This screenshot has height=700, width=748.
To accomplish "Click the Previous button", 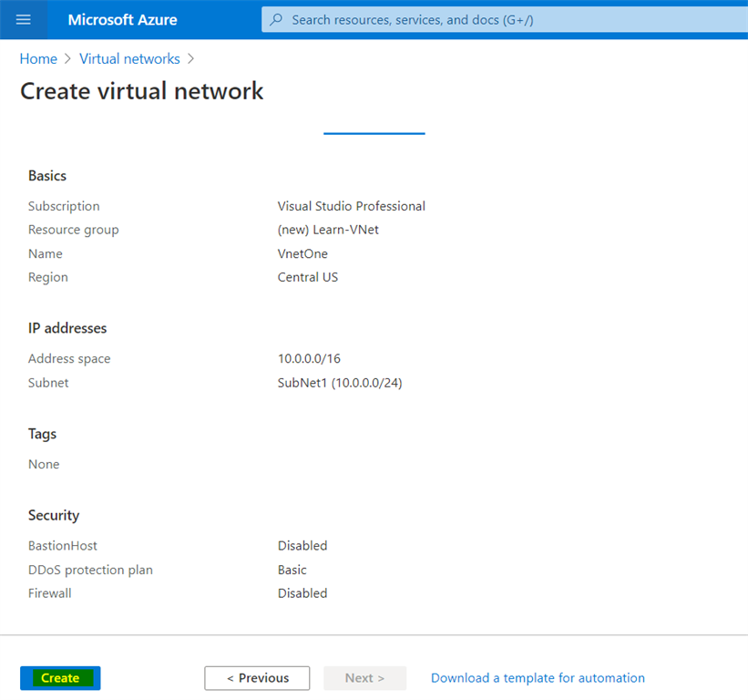I will (257, 677).
